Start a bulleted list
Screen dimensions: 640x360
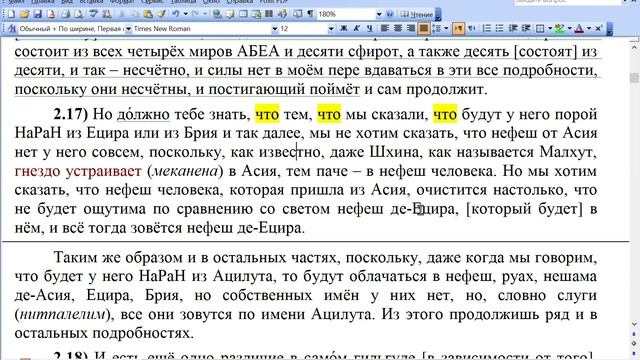coord(500,28)
